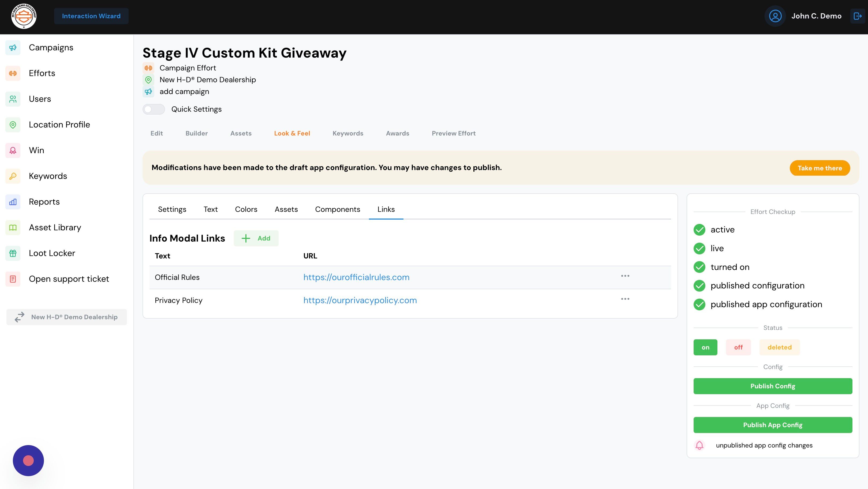The width and height of the screenshot is (868, 489).
Task: Click the Take me there button
Action: click(820, 168)
